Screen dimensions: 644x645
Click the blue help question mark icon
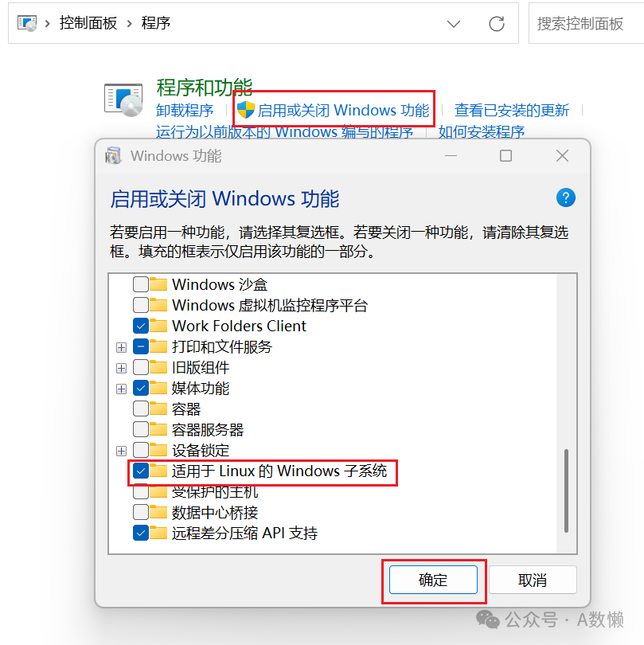point(565,197)
